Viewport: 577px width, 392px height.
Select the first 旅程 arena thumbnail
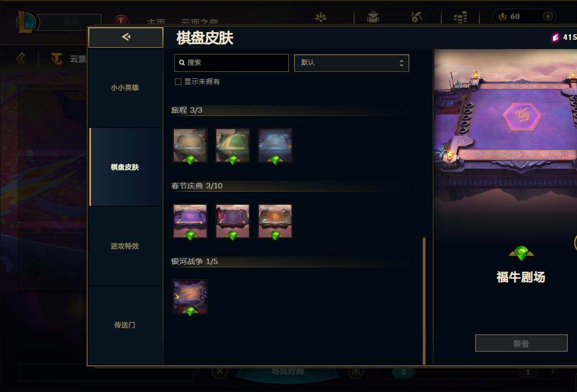point(190,145)
